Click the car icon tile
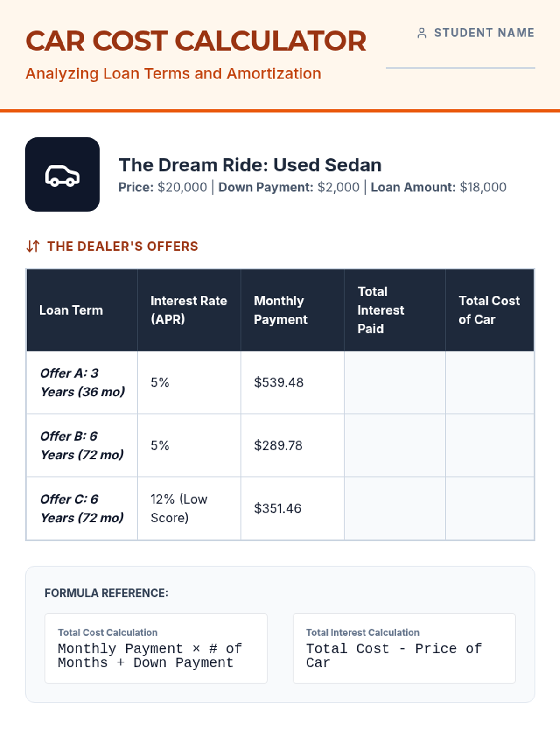The width and height of the screenshot is (560, 747). coord(63,175)
